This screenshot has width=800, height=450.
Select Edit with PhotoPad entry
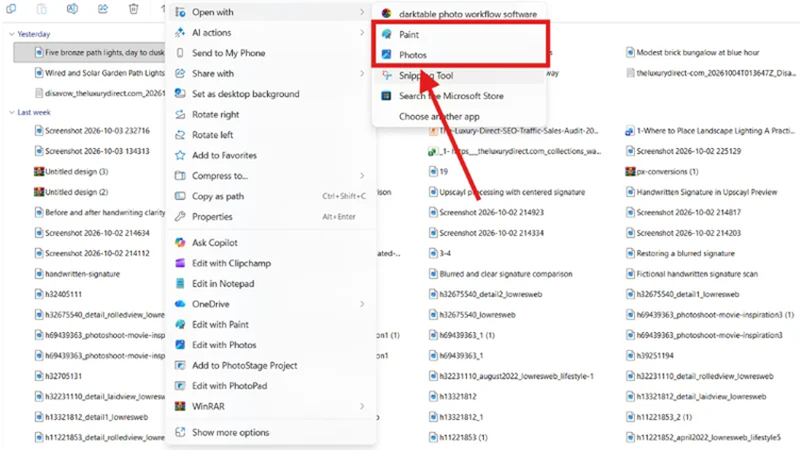[271, 386]
